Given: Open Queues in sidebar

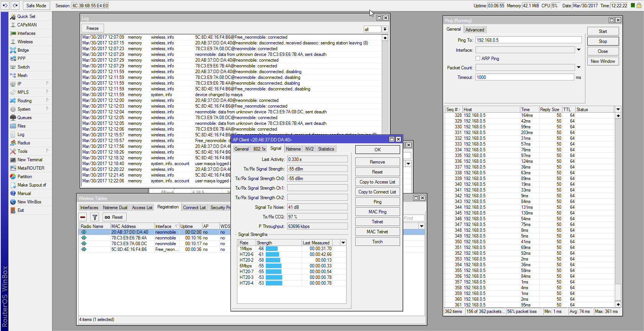Looking at the screenshot, I should click(x=24, y=118).
